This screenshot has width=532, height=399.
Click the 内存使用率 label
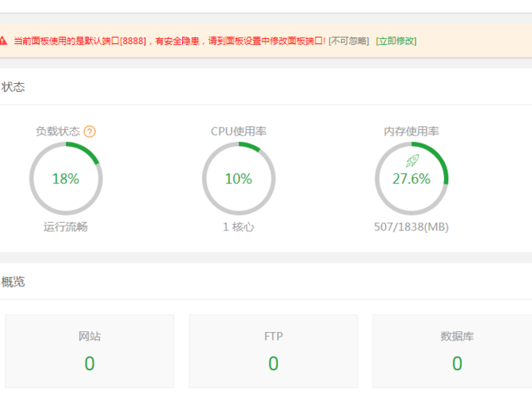pos(411,131)
